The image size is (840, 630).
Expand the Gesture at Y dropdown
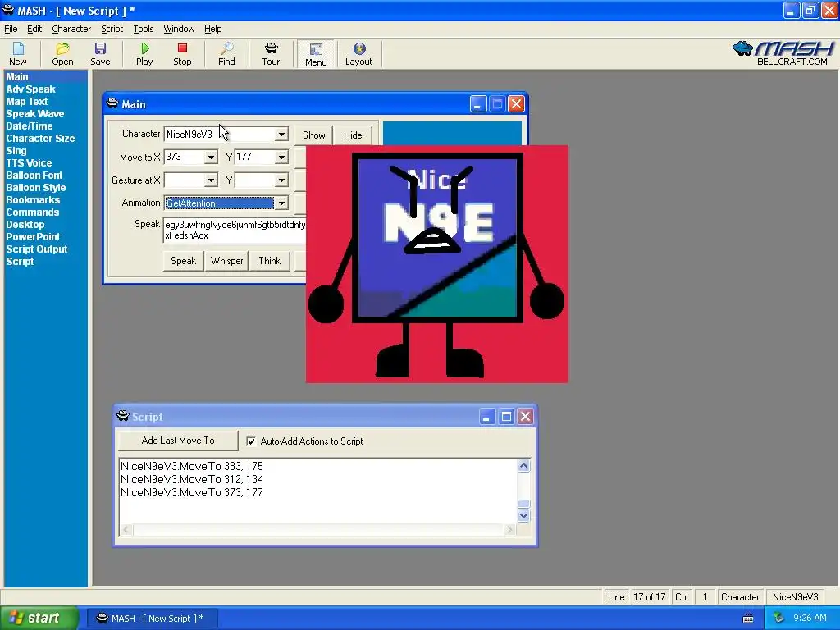[x=281, y=180]
